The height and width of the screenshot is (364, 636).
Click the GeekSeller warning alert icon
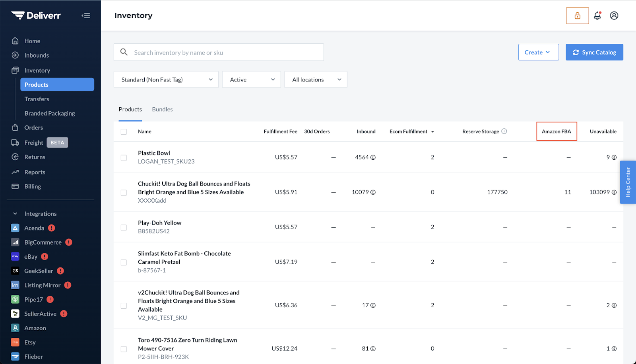pos(60,271)
